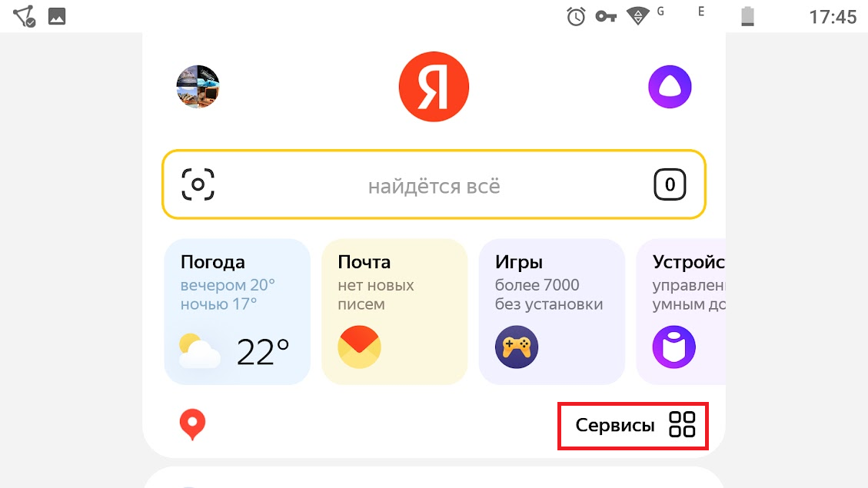This screenshot has height=488, width=868.
Task: Open the tabs counter showing 0
Action: pyautogui.click(x=670, y=184)
